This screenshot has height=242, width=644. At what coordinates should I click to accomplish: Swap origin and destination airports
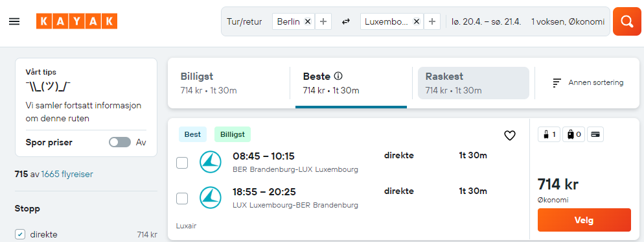346,21
